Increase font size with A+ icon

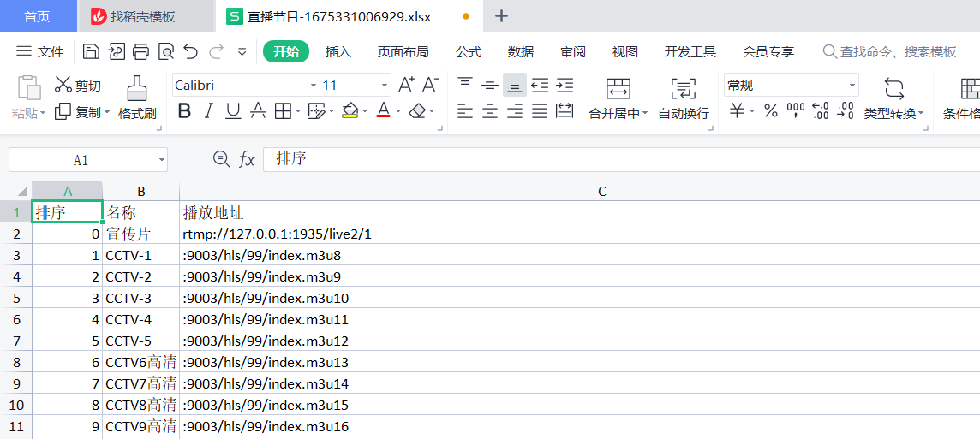click(406, 85)
